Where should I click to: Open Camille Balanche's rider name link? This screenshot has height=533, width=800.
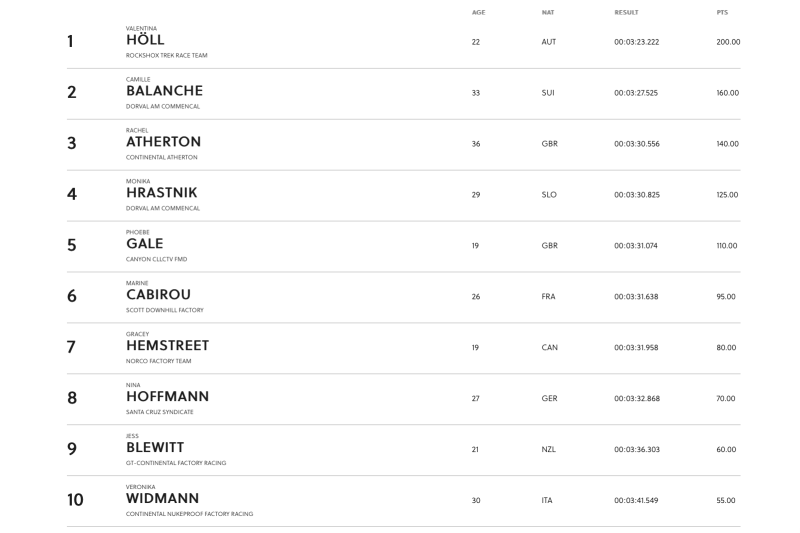tap(164, 91)
